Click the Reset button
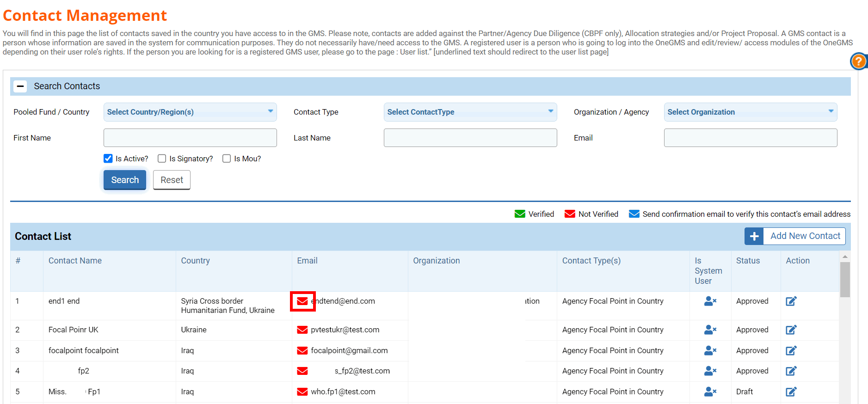 click(x=172, y=180)
